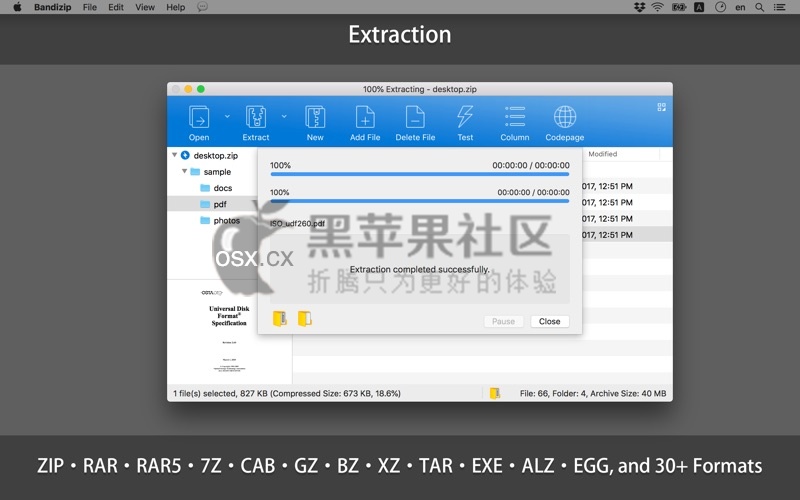
Task: Expand the dropdown arrow beside Extract
Action: (284, 116)
